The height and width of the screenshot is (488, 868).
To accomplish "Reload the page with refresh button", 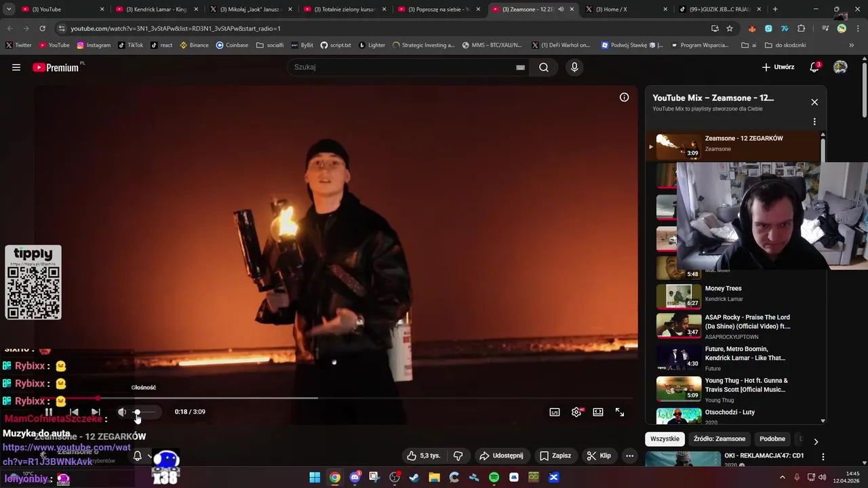I will tap(42, 28).
